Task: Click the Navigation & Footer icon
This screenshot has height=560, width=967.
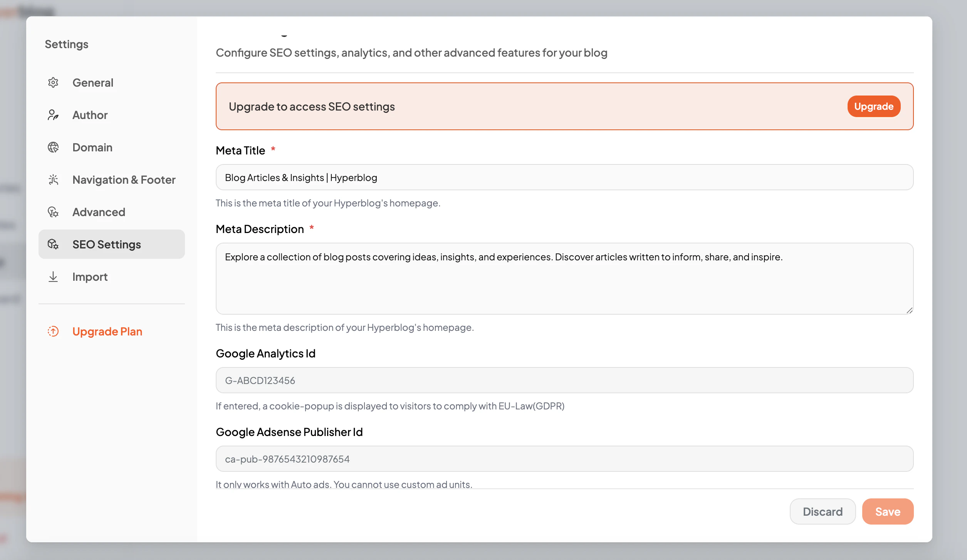Action: (x=53, y=179)
